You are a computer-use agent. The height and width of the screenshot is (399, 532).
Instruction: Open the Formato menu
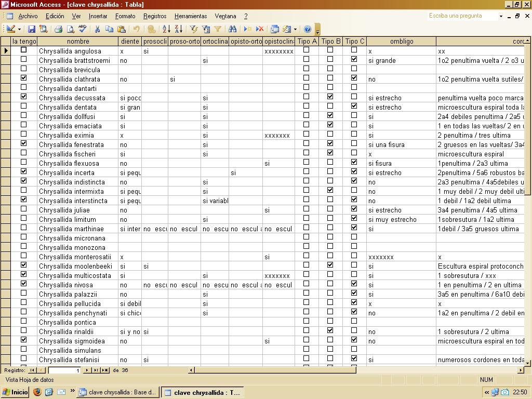point(125,16)
